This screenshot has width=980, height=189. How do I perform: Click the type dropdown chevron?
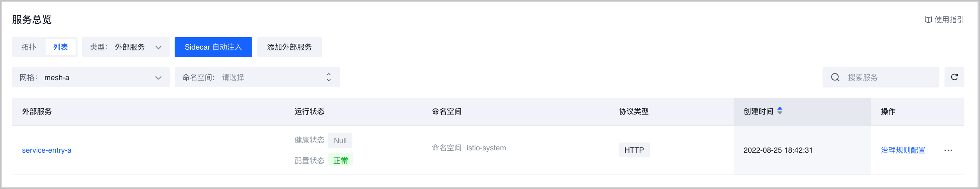(158, 47)
